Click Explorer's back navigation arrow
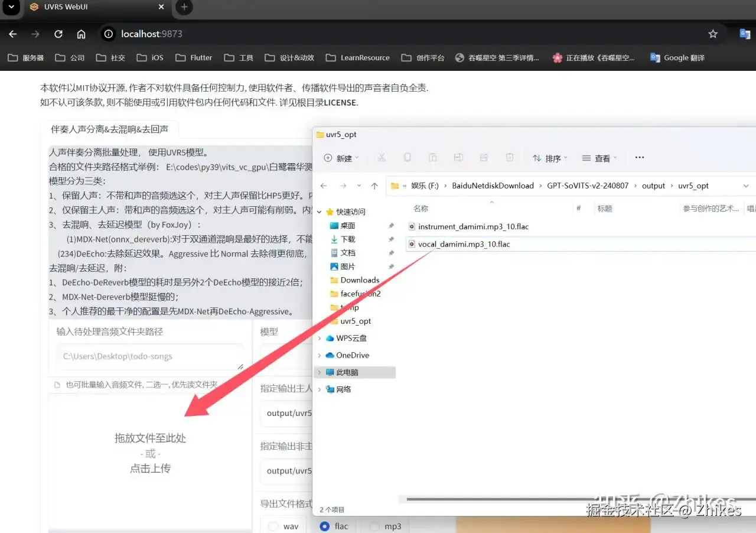The image size is (756, 533). 324,186
